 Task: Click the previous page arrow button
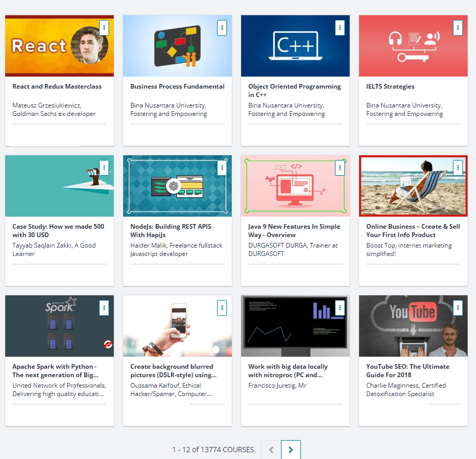click(271, 450)
